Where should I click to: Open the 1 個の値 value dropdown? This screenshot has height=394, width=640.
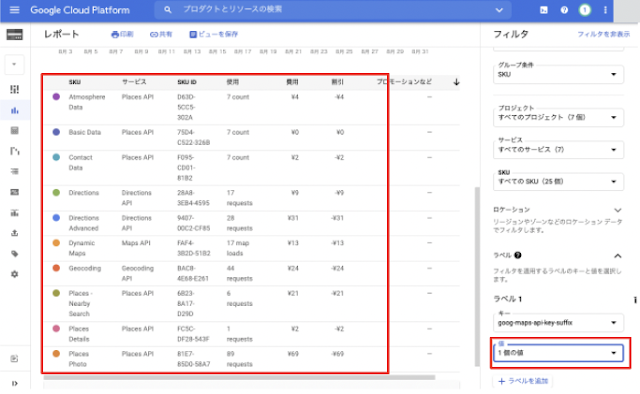(558, 353)
